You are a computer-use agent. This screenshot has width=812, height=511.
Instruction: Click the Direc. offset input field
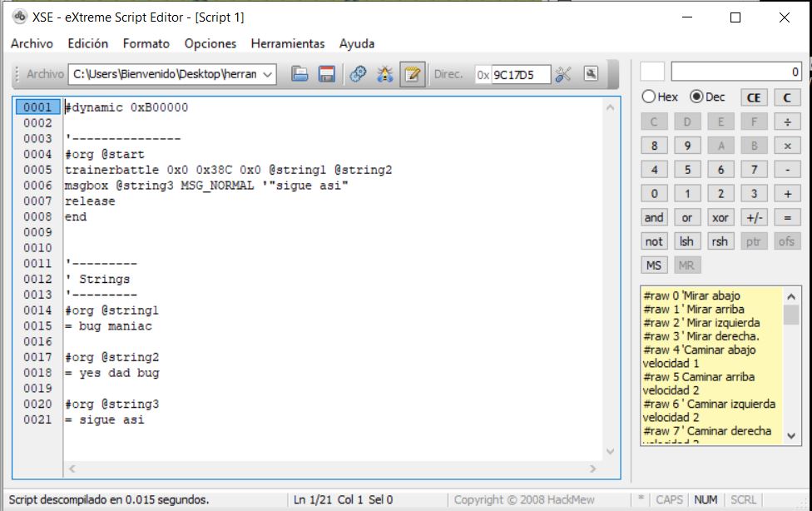[x=520, y=74]
